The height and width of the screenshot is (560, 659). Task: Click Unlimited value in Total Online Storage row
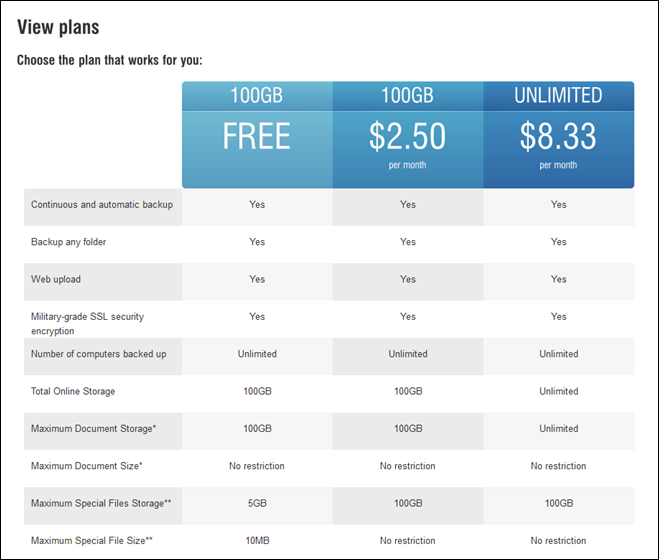click(558, 391)
